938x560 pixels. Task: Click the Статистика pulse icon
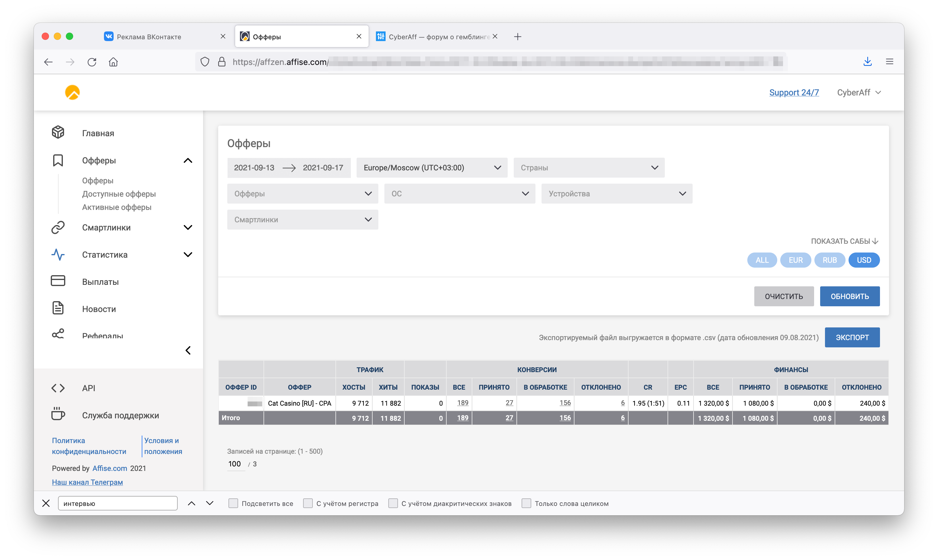(x=58, y=255)
